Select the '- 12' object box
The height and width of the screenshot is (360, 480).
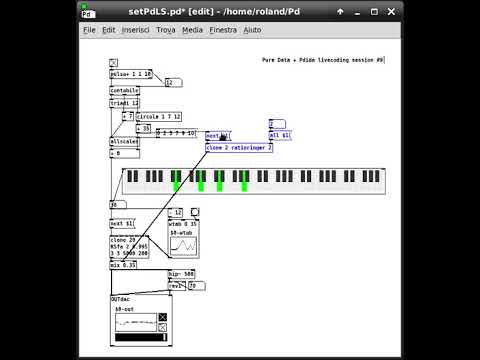pyautogui.click(x=175, y=212)
